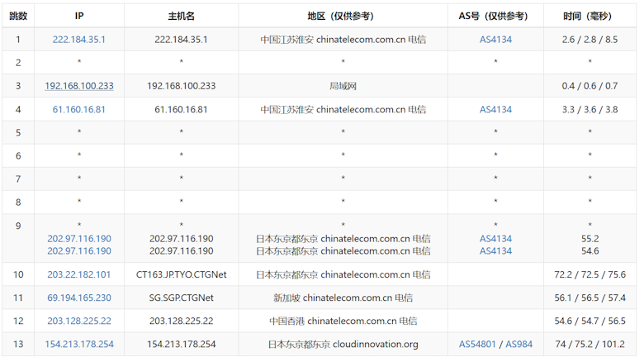Open the AS4134 link in hop 4
This screenshot has height=362, width=644.
click(x=495, y=109)
